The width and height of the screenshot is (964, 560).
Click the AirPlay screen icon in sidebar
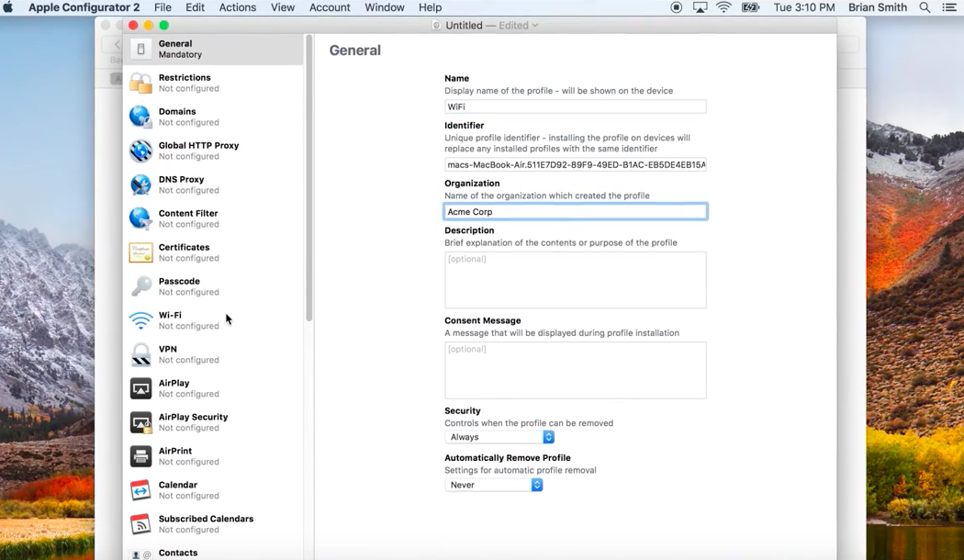point(140,388)
